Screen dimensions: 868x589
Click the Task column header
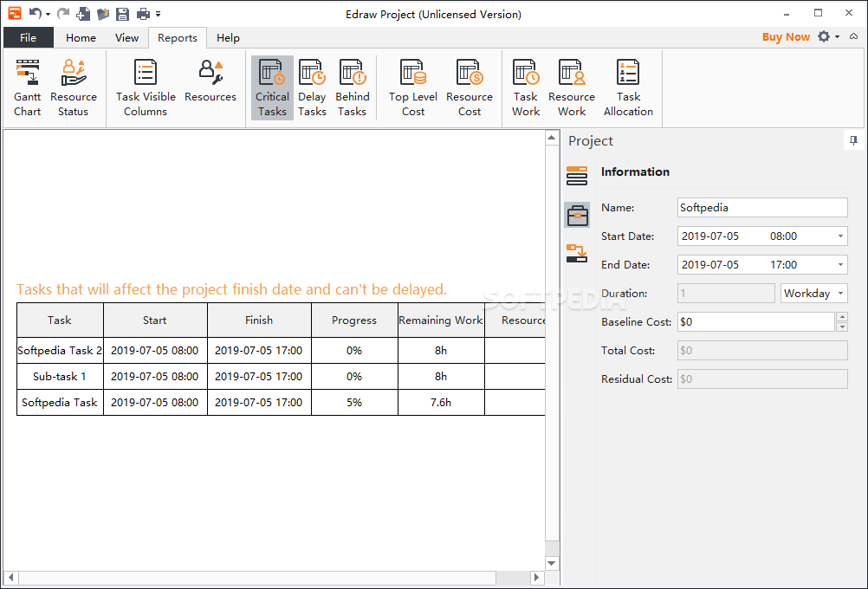point(60,320)
